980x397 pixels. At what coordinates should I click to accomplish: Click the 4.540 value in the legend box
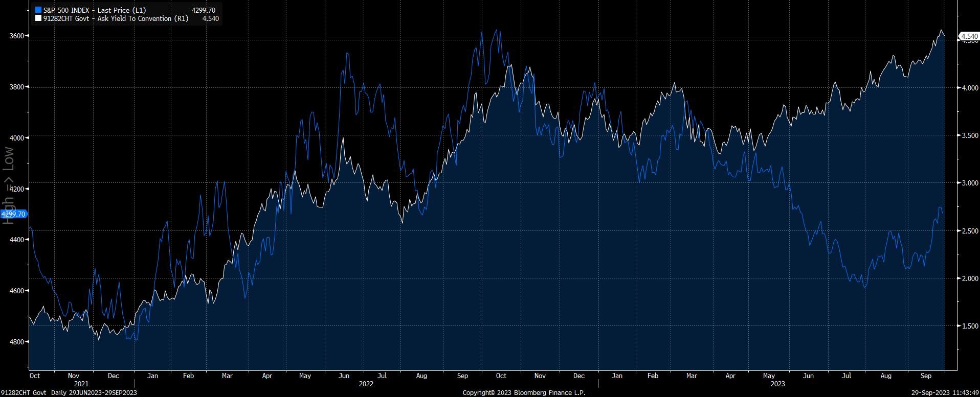[211, 19]
